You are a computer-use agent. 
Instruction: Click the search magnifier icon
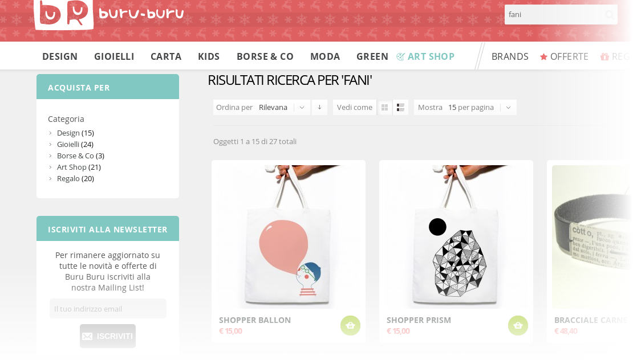[609, 14]
